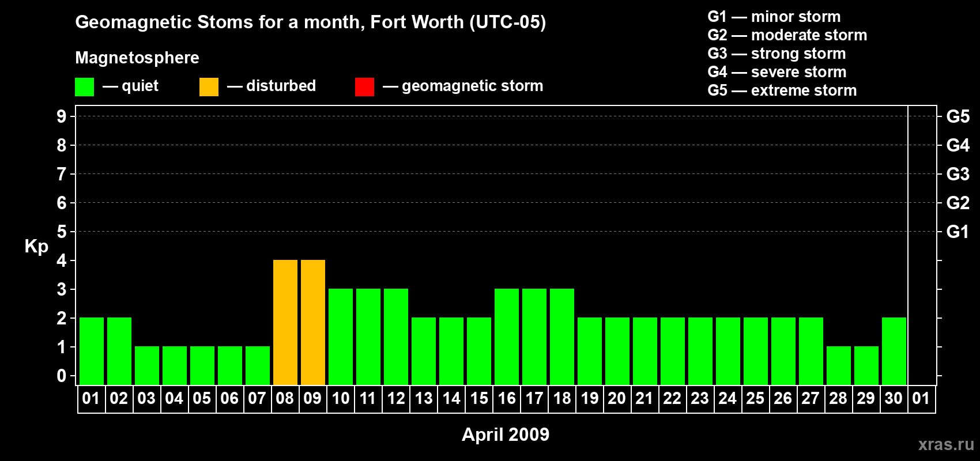Viewport: 980px width, 461px height.
Task: Click the Kp value 9 on left axis
Action: coord(62,116)
